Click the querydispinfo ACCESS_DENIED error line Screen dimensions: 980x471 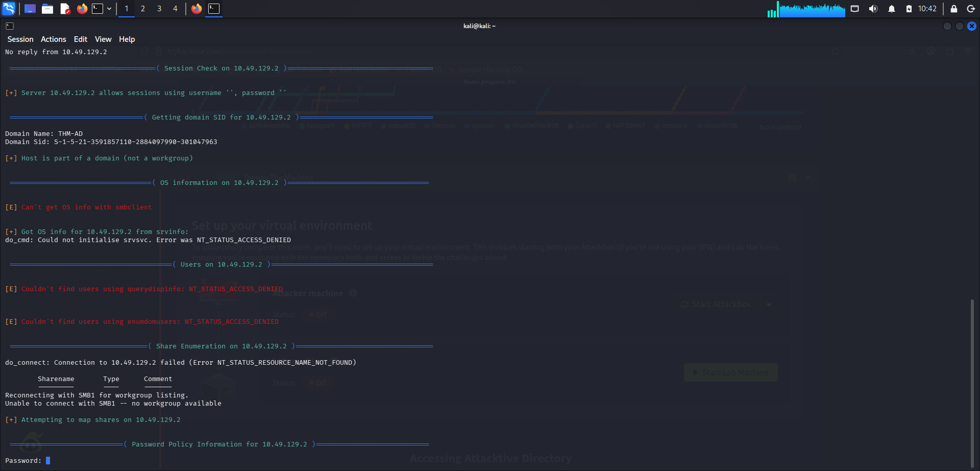(144, 289)
